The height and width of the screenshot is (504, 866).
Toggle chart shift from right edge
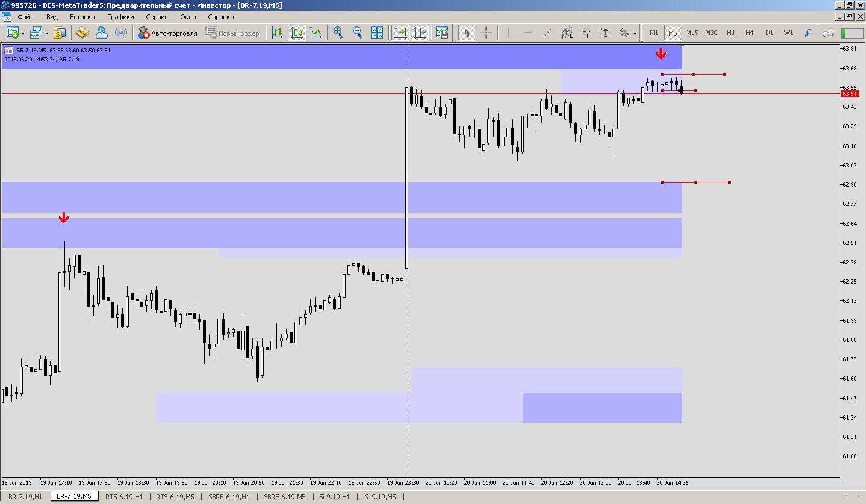[420, 33]
